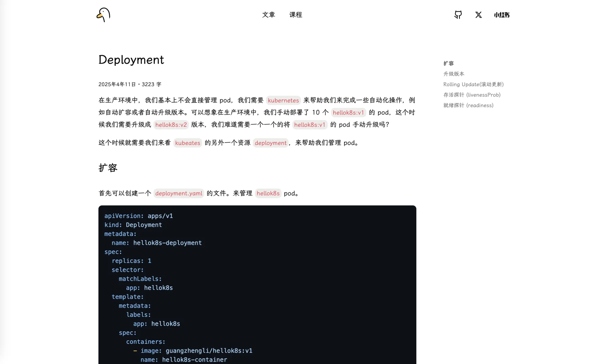Switch to the 课程 navigation tab
Screen dimensions: 616x364
click(x=296, y=15)
